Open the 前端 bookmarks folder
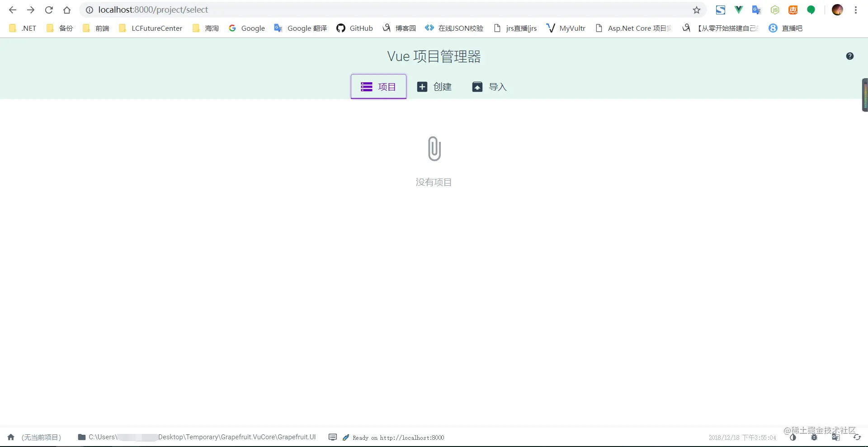This screenshot has width=868, height=447. (x=96, y=28)
